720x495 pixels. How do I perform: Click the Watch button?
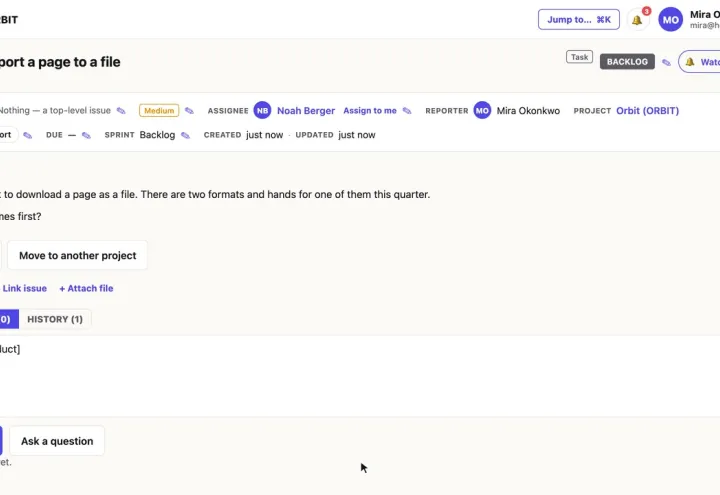tap(699, 62)
